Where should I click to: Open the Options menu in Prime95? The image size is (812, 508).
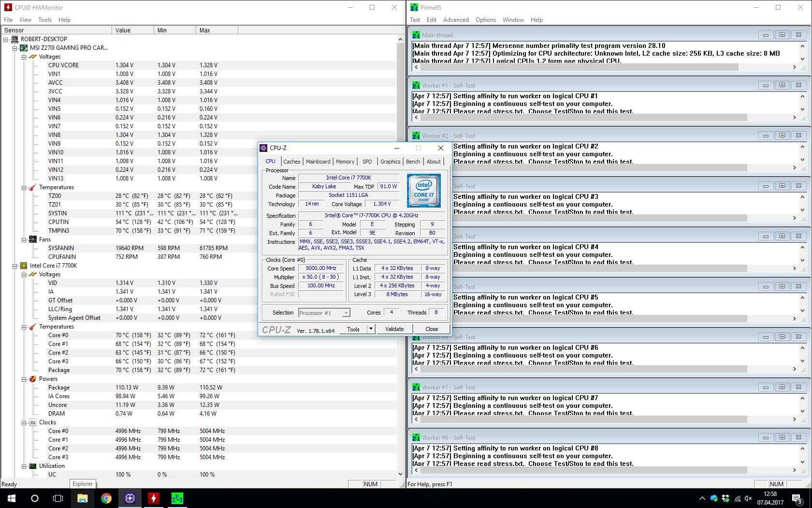(486, 20)
